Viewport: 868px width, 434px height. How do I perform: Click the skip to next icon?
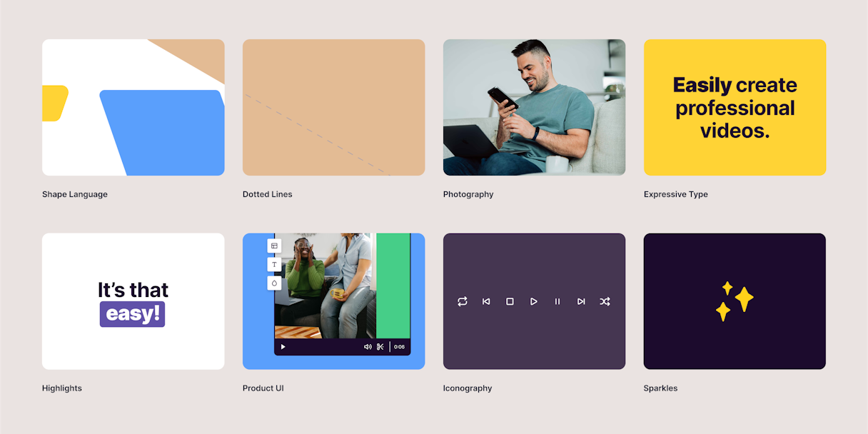581,301
